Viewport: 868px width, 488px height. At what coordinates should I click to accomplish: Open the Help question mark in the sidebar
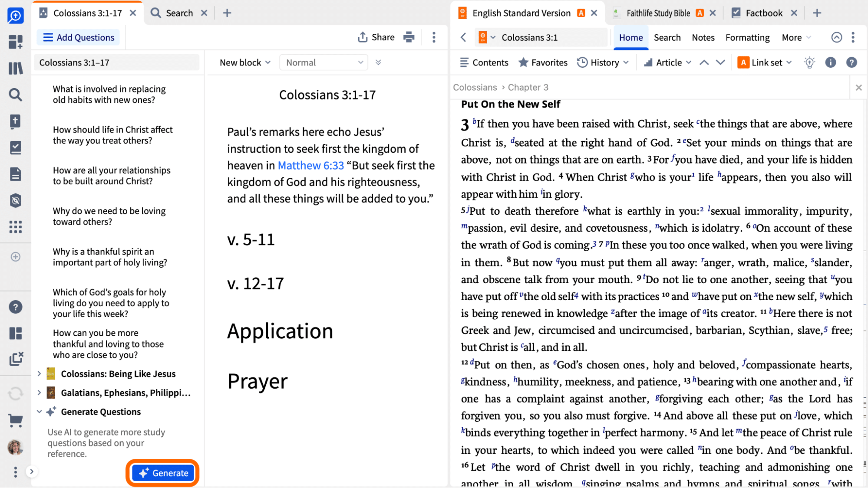point(15,307)
